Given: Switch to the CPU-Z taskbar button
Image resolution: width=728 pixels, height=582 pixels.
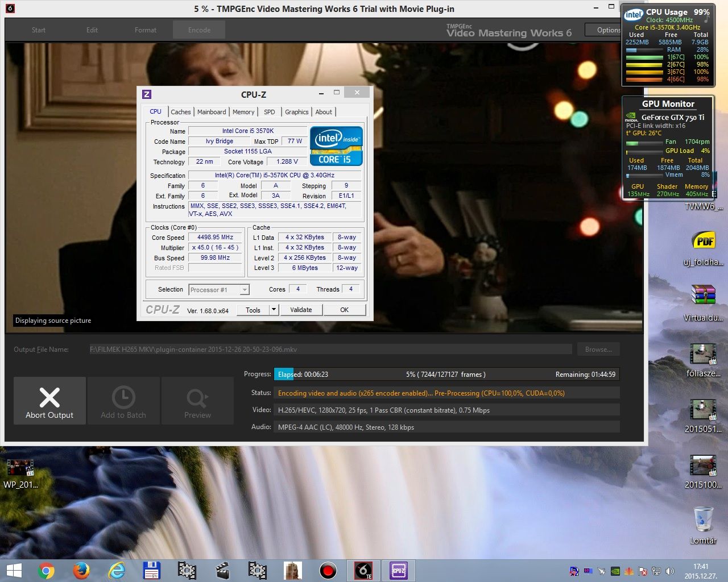Looking at the screenshot, I should click(x=398, y=571).
